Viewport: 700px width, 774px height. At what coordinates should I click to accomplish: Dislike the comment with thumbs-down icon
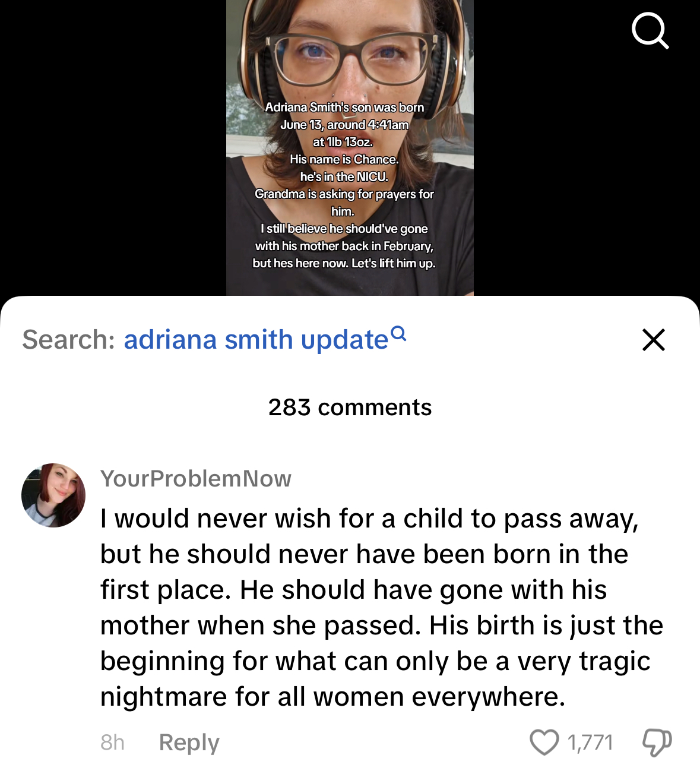tap(657, 743)
